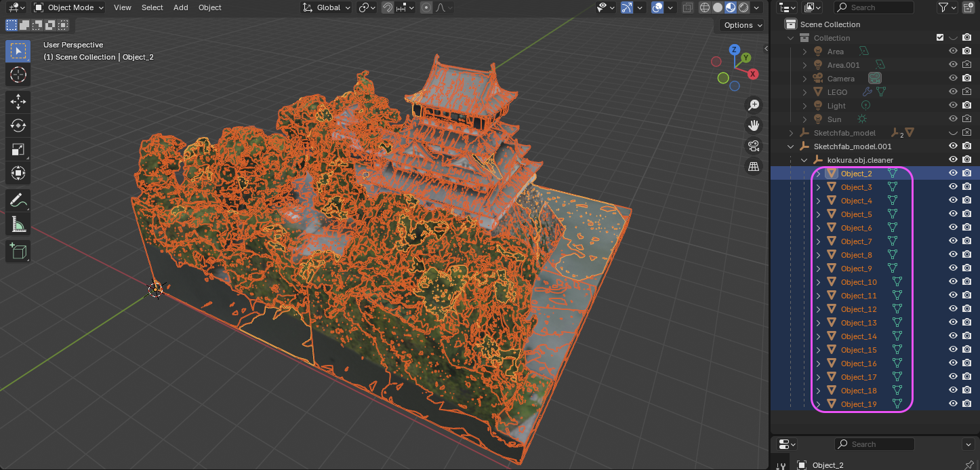Select the 3D Cursor tool
This screenshot has height=470, width=980.
18,75
